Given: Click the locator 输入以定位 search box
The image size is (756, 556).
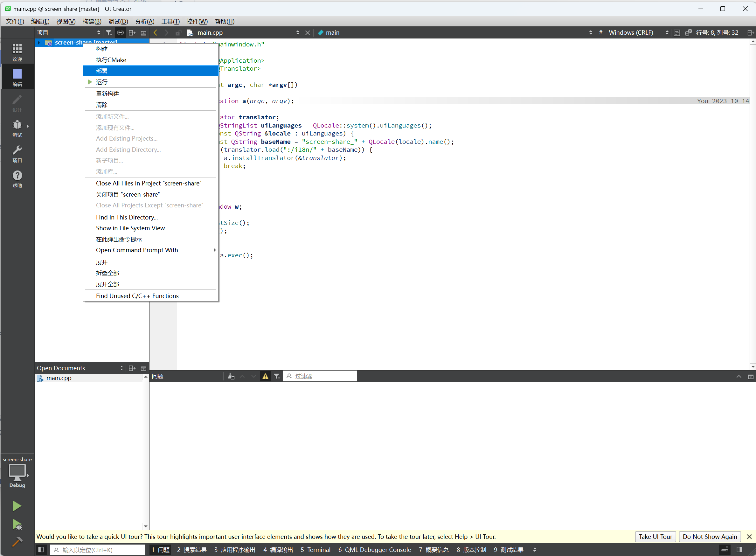Looking at the screenshot, I should (98, 550).
